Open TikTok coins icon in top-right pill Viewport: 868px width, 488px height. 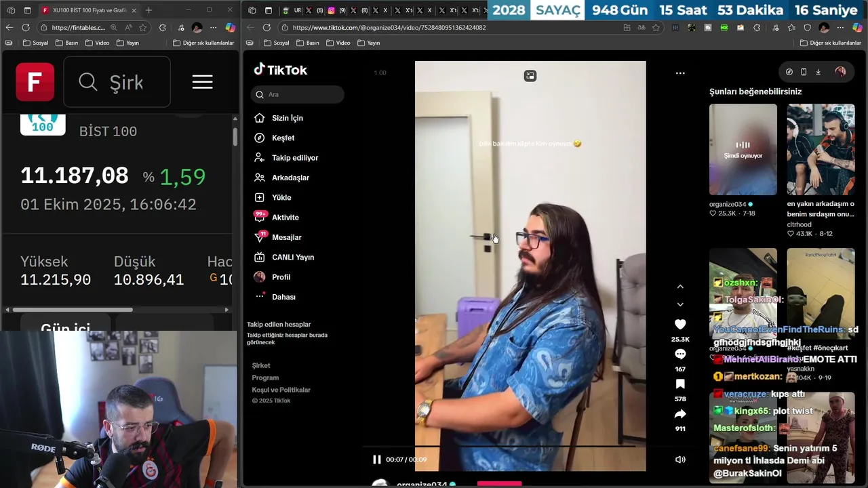789,72
